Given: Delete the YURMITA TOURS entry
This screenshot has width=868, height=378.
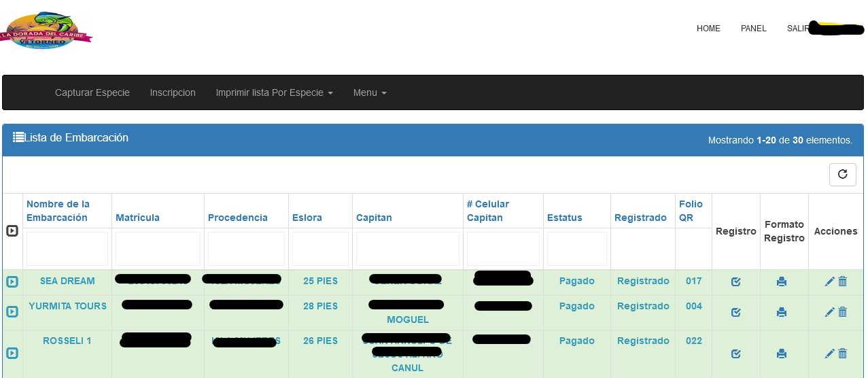Looking at the screenshot, I should pos(843,312).
